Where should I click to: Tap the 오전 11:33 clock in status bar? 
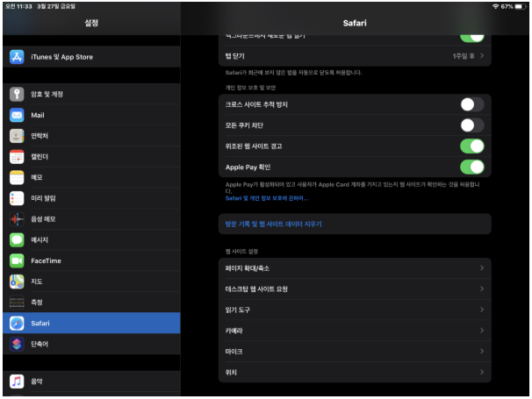point(18,6)
